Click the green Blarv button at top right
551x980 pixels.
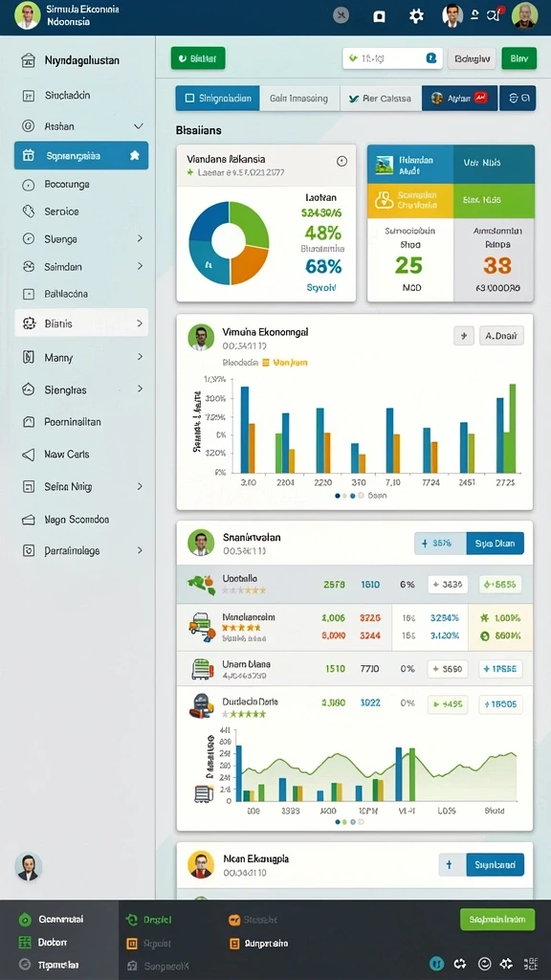[x=519, y=58]
